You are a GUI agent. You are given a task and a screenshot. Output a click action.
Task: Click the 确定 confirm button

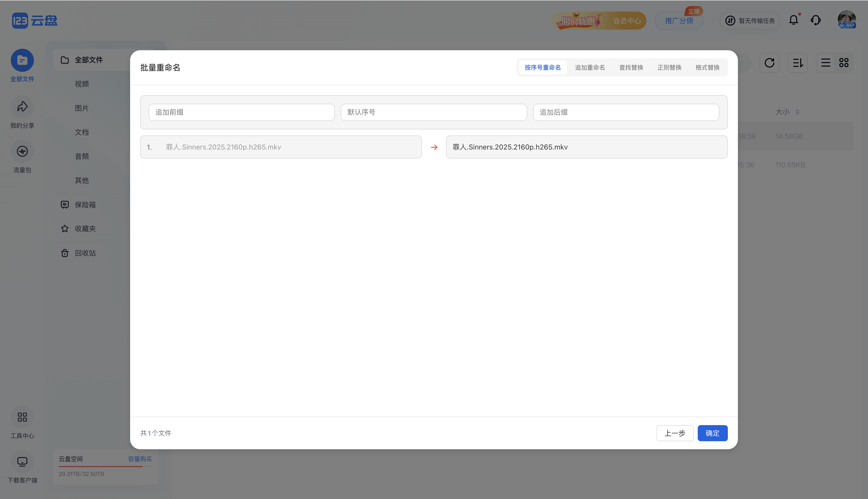[712, 433]
